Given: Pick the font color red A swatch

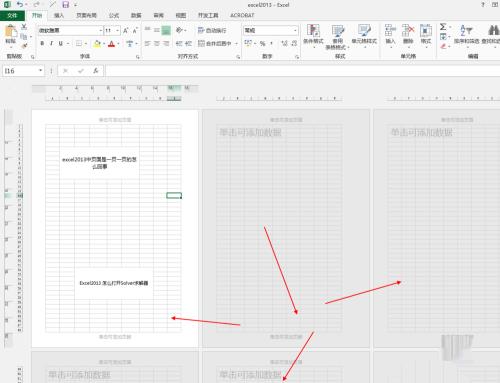Looking at the screenshot, I should click(111, 44).
